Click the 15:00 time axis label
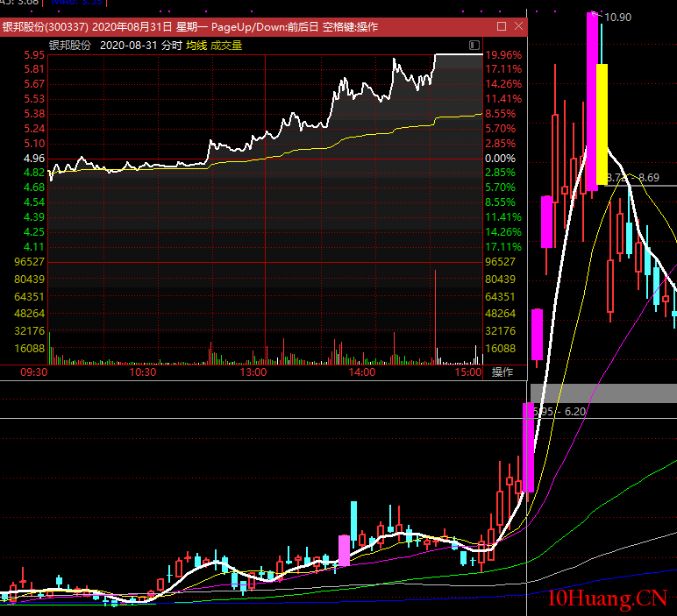Screen dimensions: 677x616 point(468,372)
